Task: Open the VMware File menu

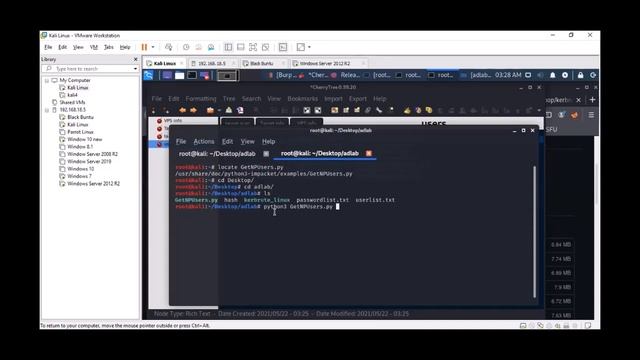Action: pos(48,47)
